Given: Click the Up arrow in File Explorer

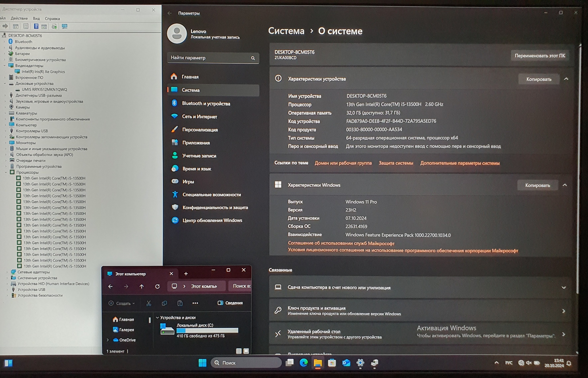Looking at the screenshot, I should 142,286.
